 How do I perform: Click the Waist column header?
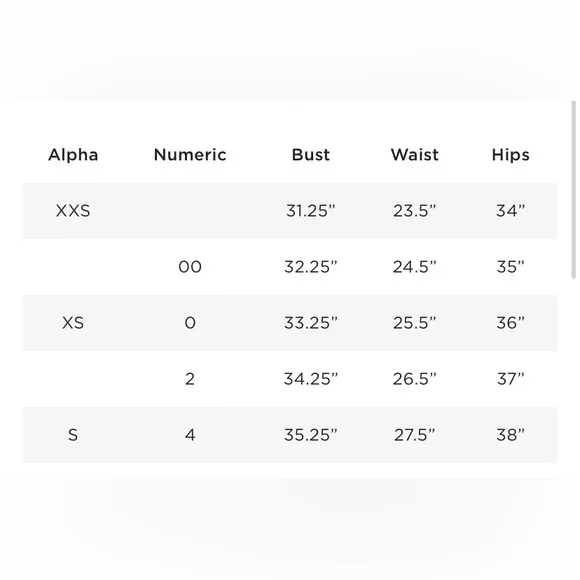tap(415, 155)
